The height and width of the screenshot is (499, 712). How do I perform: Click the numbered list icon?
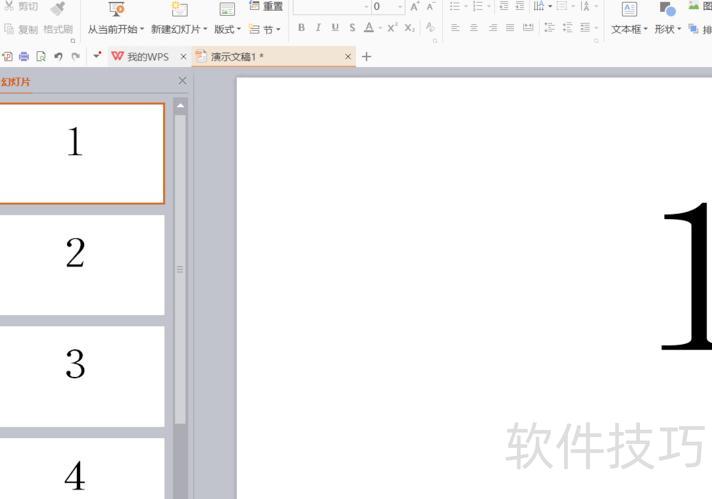click(478, 6)
